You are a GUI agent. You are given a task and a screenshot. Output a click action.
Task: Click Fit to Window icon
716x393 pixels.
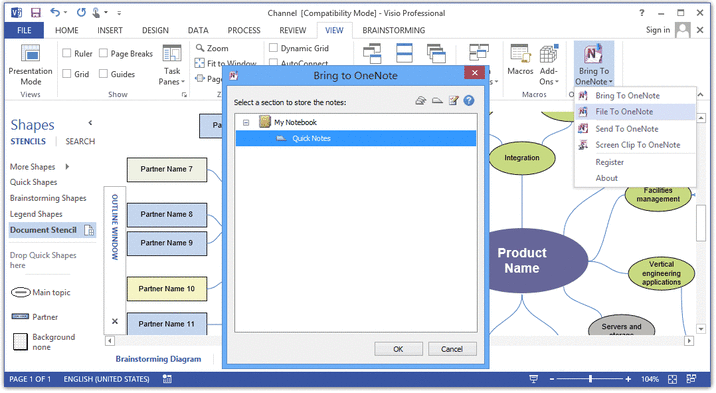[x=200, y=63]
